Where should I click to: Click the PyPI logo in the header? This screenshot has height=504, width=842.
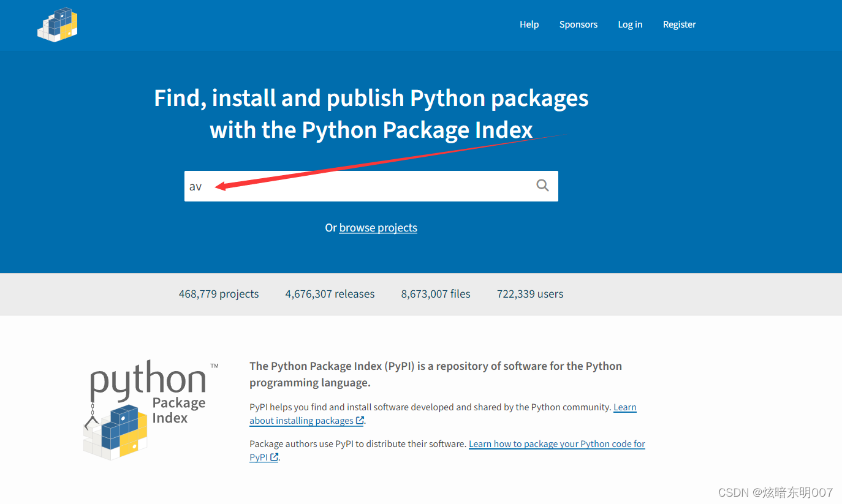[58, 25]
